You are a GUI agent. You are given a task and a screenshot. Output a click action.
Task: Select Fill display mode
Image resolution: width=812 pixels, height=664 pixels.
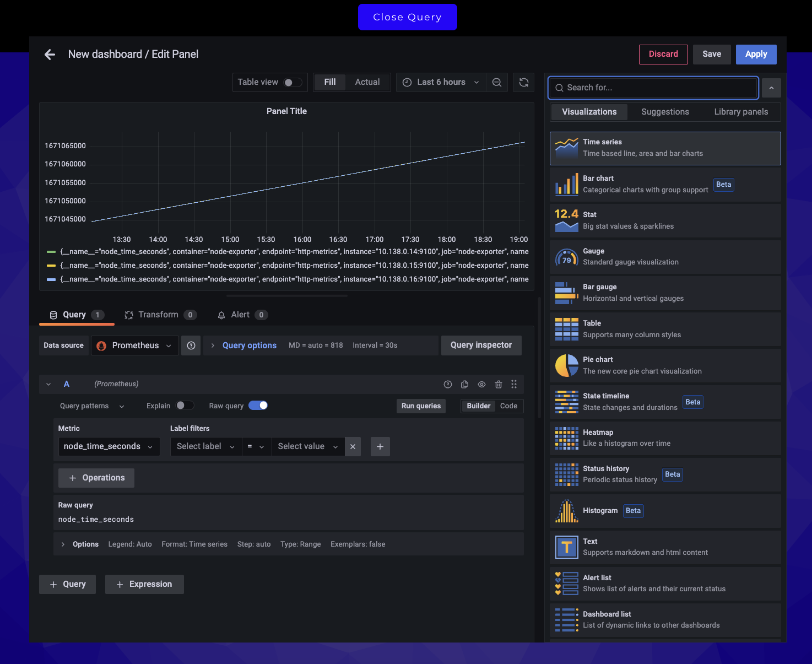point(330,82)
